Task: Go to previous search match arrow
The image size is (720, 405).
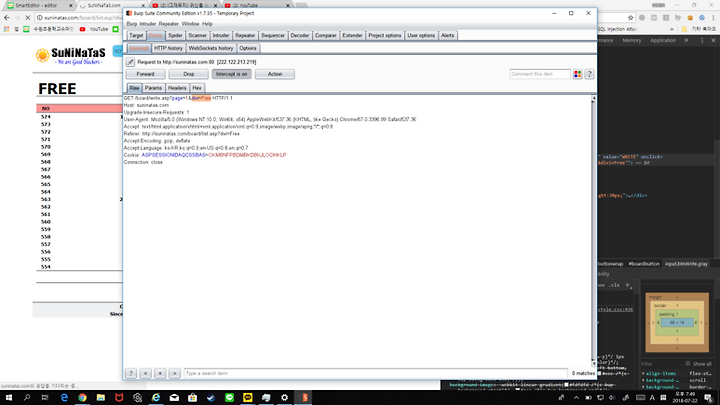Action: tap(146, 373)
